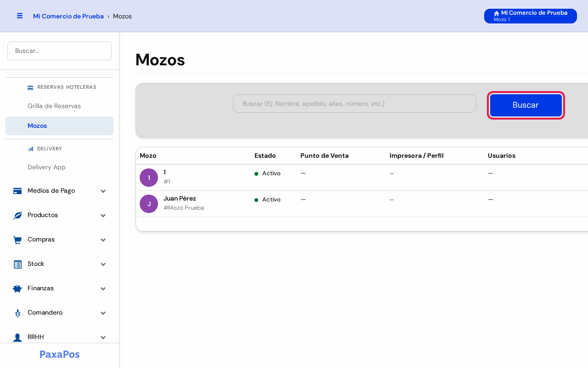Screen dimensions: 588x368
Task: Click the Mozo column header
Action: click(148, 155)
